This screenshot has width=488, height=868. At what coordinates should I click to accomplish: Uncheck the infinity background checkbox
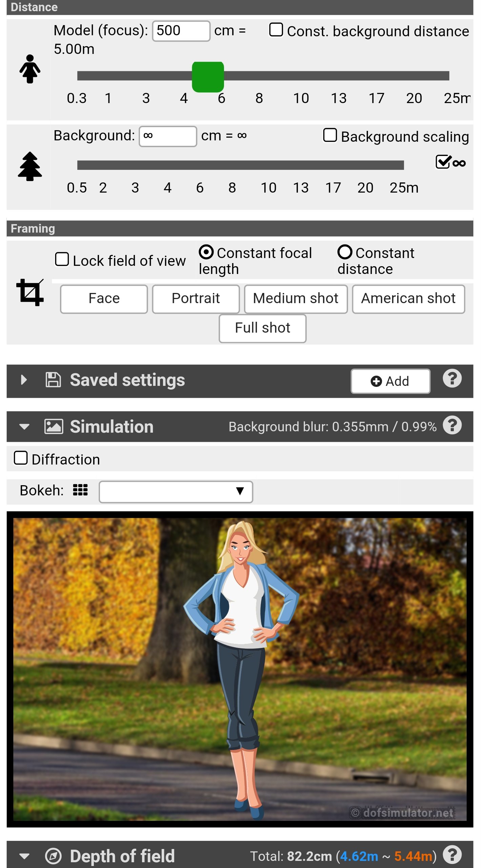click(x=443, y=162)
